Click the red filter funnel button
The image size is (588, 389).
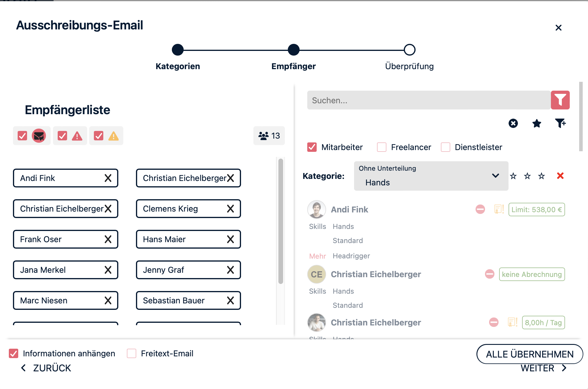click(560, 100)
